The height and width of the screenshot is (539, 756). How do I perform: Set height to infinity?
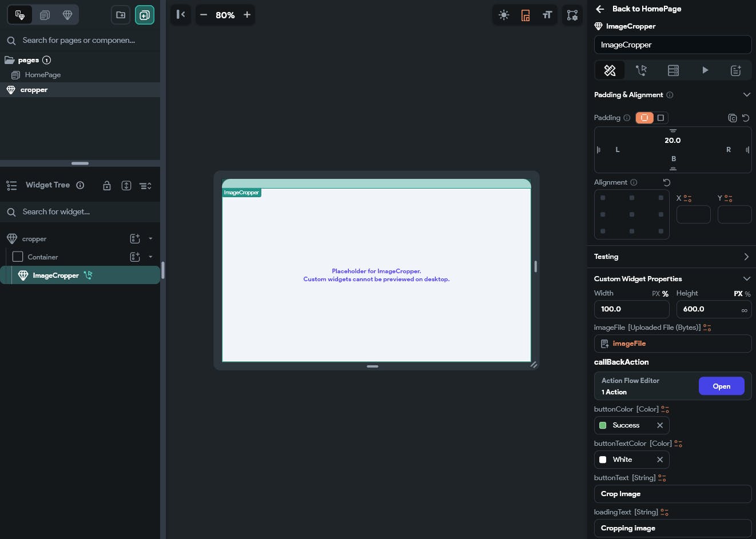745,310
